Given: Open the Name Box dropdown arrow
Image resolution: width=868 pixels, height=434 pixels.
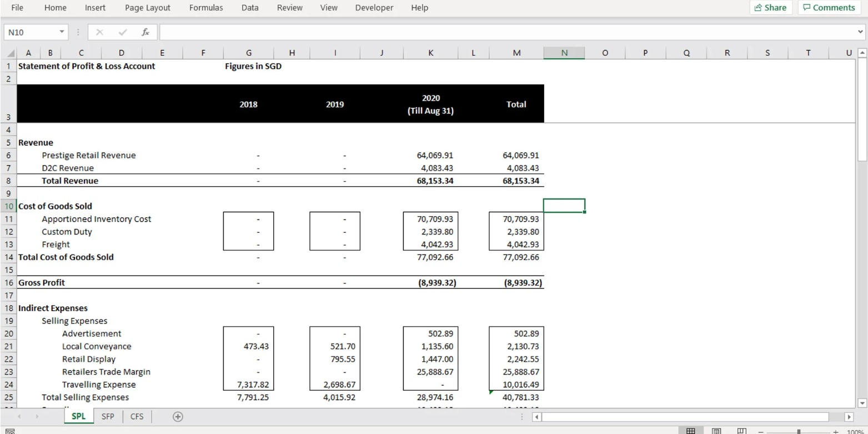Looking at the screenshot, I should [62, 32].
